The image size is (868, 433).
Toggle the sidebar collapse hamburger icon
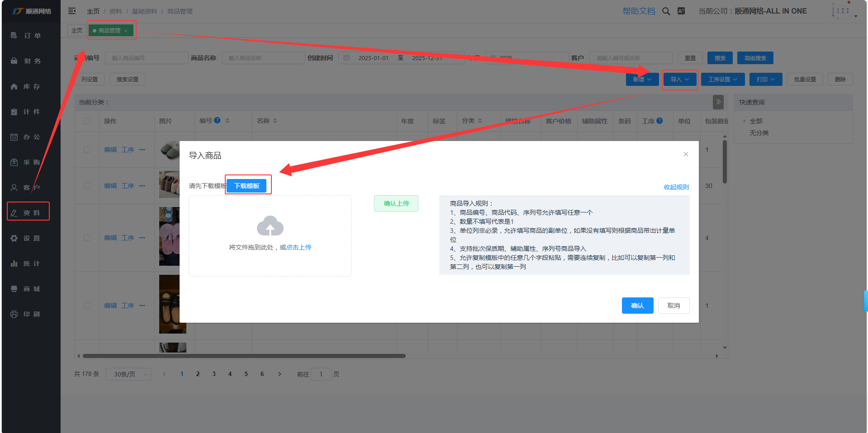pos(72,11)
